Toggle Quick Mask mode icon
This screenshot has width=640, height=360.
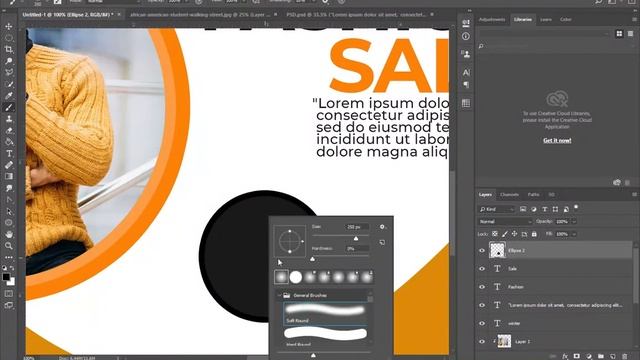point(9,293)
